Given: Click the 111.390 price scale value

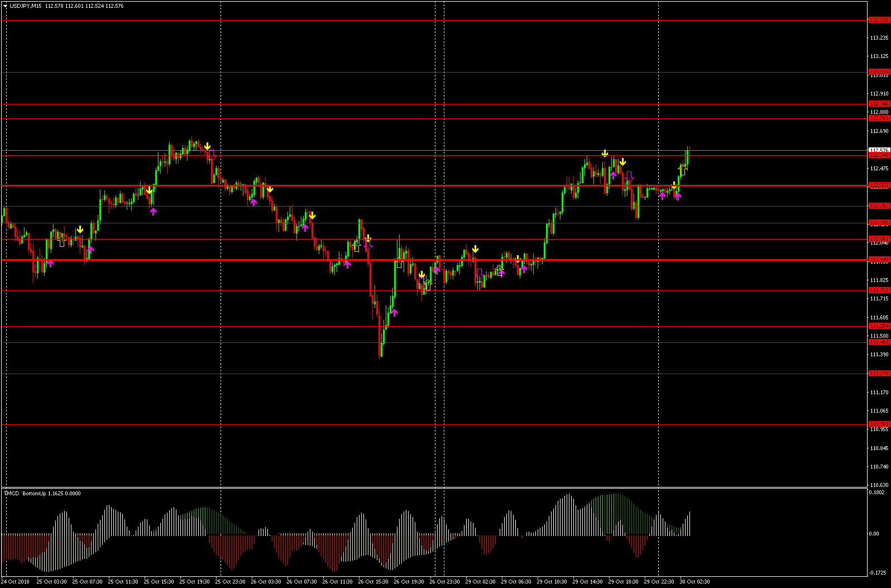Looking at the screenshot, I should click(x=879, y=355).
